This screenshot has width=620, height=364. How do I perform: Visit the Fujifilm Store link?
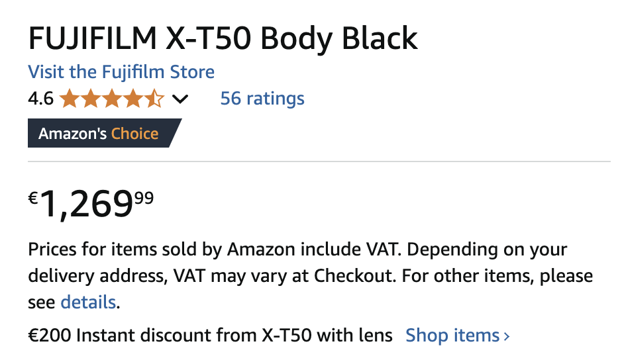[121, 71]
